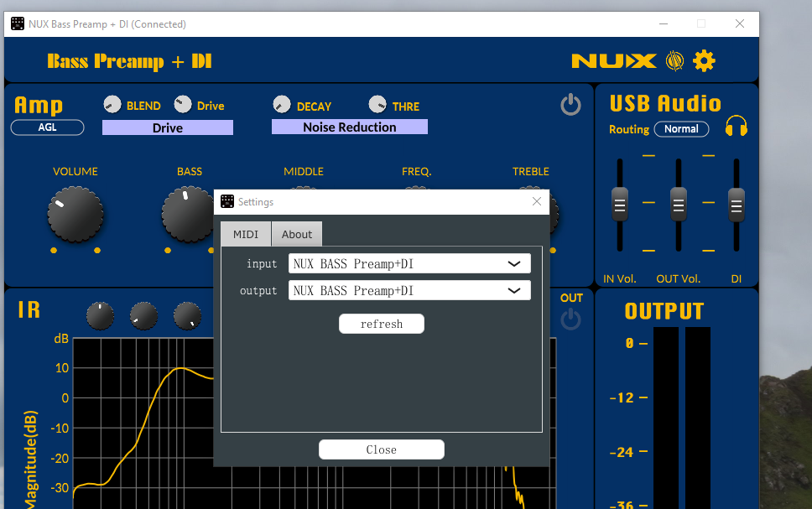Viewport: 812px width, 509px height.
Task: Click the "output" label in Settings
Action: pyautogui.click(x=258, y=291)
